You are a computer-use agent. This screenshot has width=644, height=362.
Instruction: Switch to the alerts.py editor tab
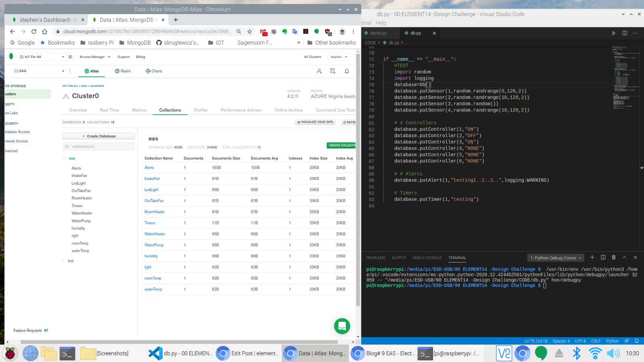pos(378,33)
